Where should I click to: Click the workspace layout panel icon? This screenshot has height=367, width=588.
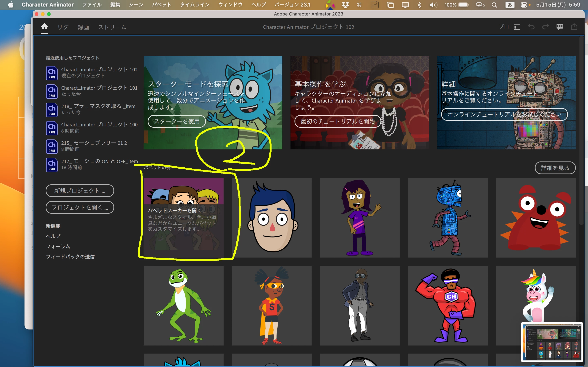517,27
